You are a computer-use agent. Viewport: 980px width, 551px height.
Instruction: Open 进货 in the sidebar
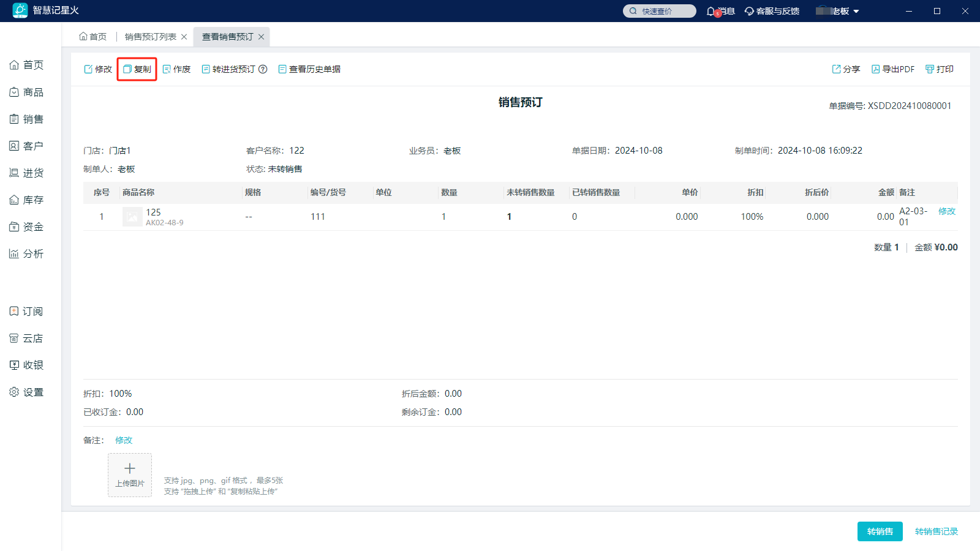click(x=26, y=173)
